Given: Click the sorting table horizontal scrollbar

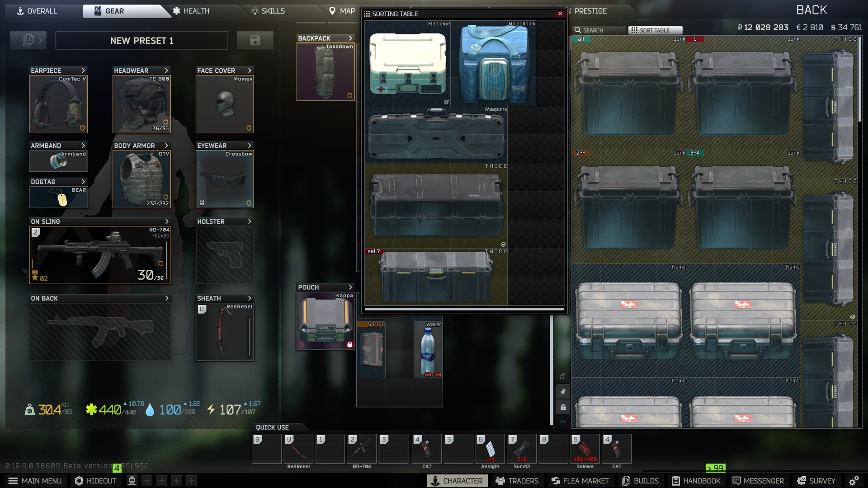Looking at the screenshot, I should [465, 309].
